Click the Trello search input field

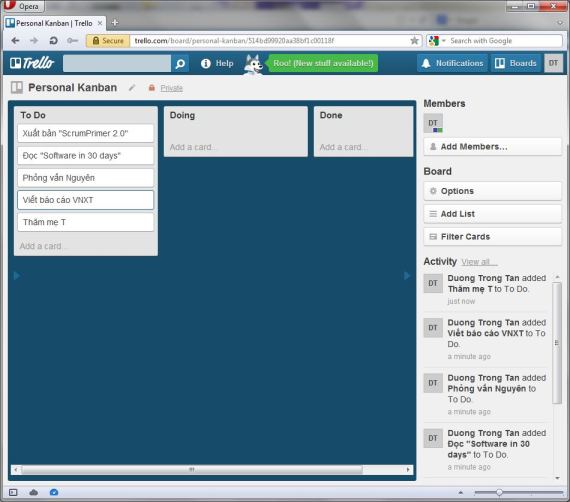[117, 64]
